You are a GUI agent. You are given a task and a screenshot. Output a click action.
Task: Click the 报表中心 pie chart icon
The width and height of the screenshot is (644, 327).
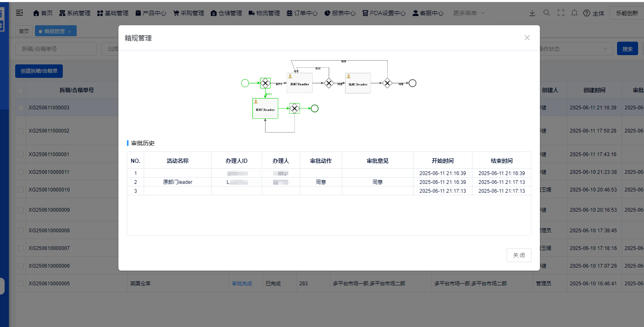(327, 13)
